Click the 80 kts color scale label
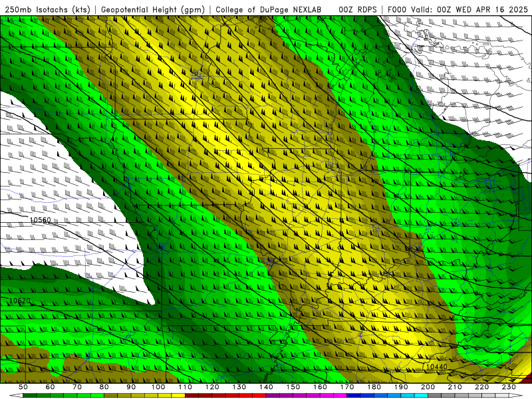The width and height of the screenshot is (532, 399). pyautogui.click(x=104, y=387)
